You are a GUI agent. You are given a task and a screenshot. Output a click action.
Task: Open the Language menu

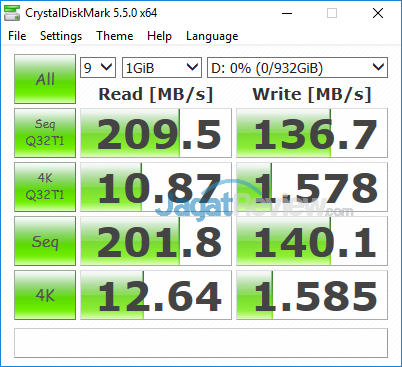click(x=212, y=36)
